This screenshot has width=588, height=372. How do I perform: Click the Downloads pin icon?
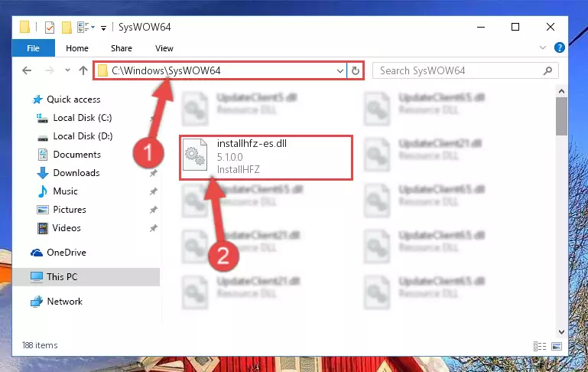coord(153,173)
